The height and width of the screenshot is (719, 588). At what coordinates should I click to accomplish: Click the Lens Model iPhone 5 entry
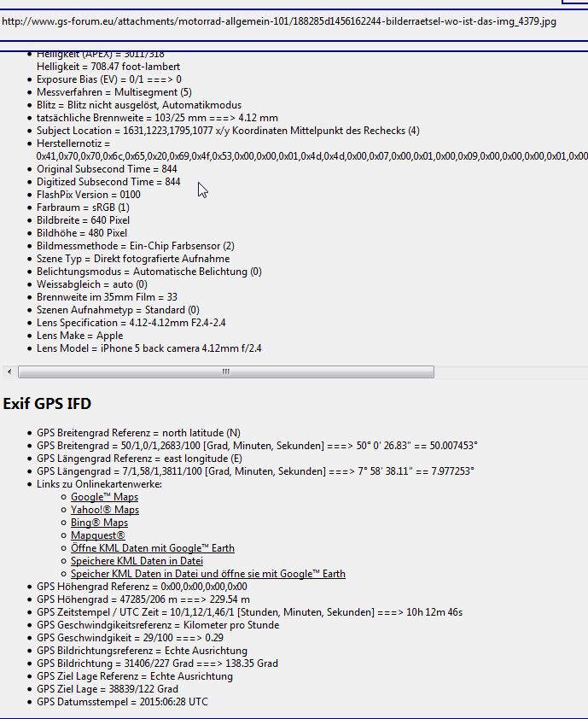(x=149, y=348)
